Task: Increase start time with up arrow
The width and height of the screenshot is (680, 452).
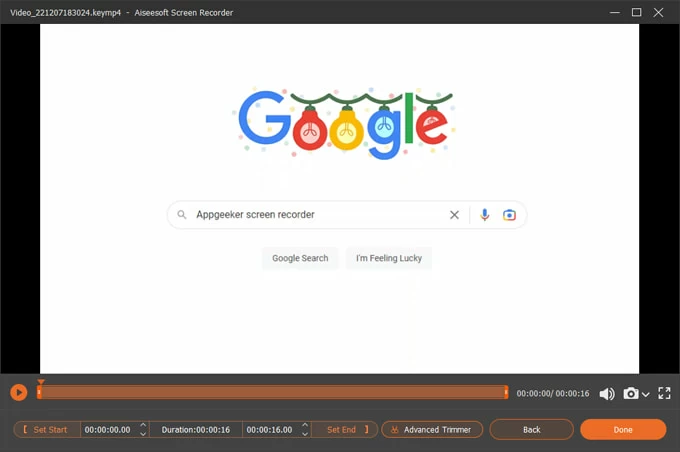Action: [143, 425]
